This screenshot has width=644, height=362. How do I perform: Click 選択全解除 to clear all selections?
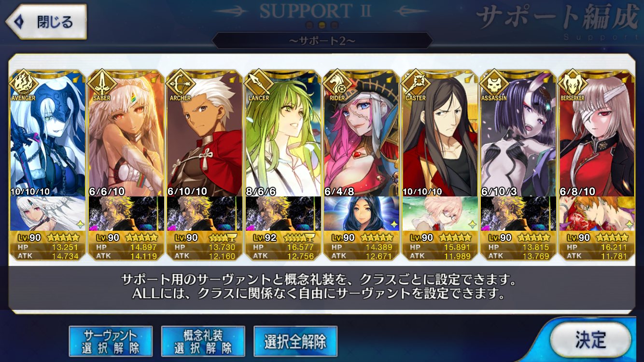[295, 341]
